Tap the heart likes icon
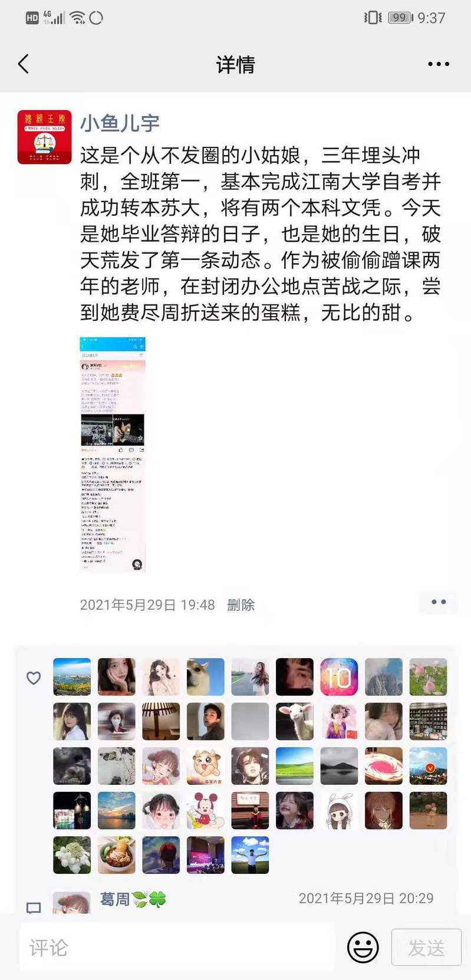Viewport: 471px width, 980px height. coord(34,678)
